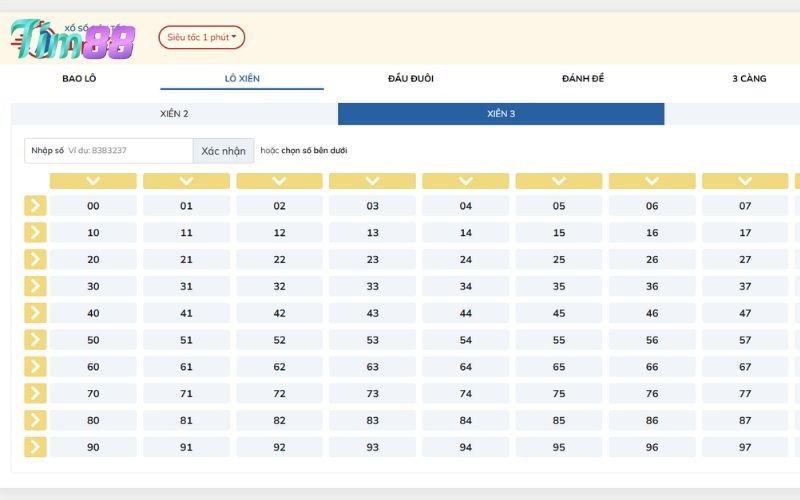Click the chevron above column 04
The width and height of the screenshot is (800, 500).
[x=465, y=181]
